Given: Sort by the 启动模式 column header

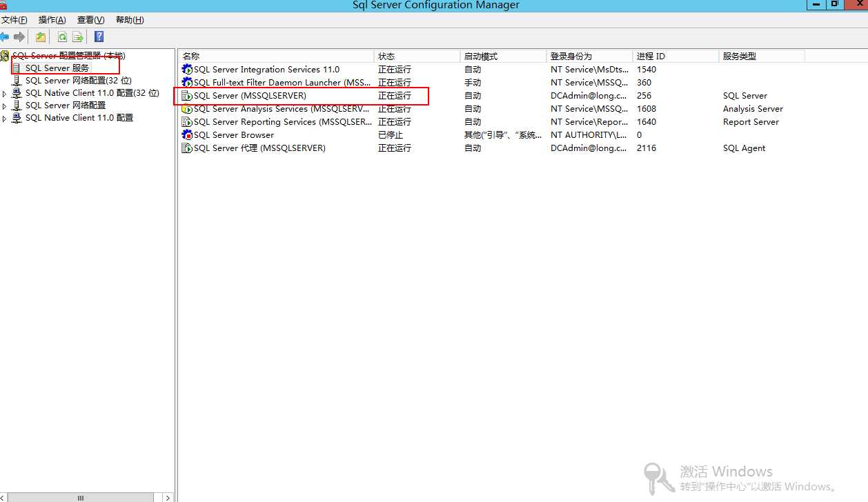Looking at the screenshot, I should (x=503, y=57).
